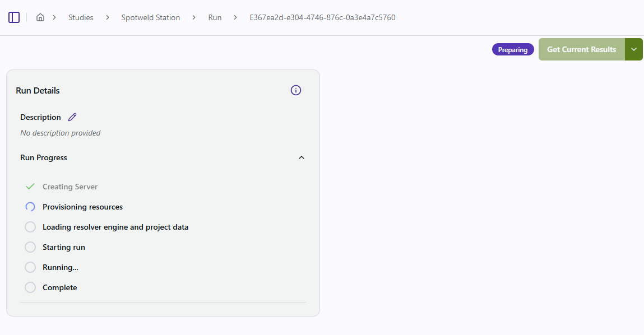Click the 'Description' label
This screenshot has width=644, height=335.
[40, 118]
